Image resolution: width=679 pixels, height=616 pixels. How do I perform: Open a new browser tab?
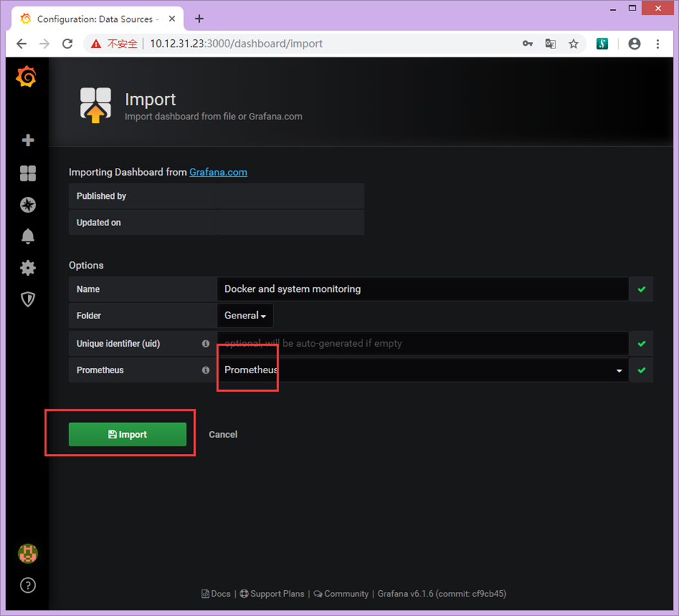point(199,19)
